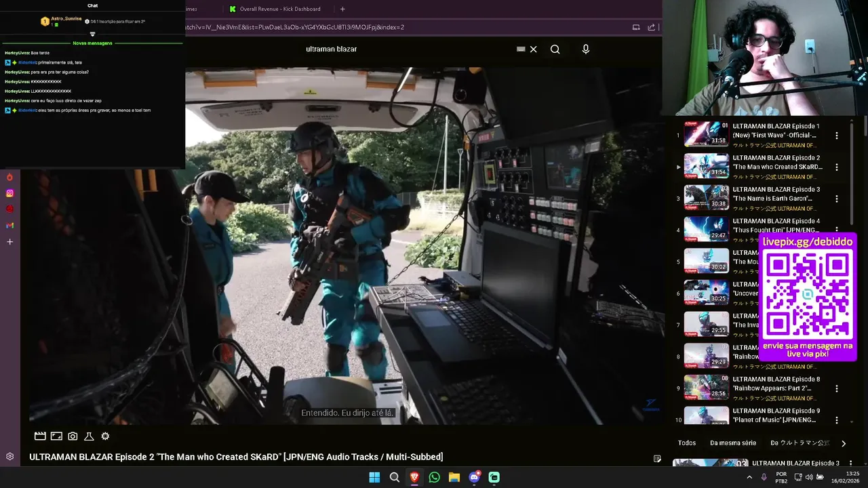Select the Da mesma série chip
Image resolution: width=868 pixels, height=488 pixels.
click(x=733, y=443)
